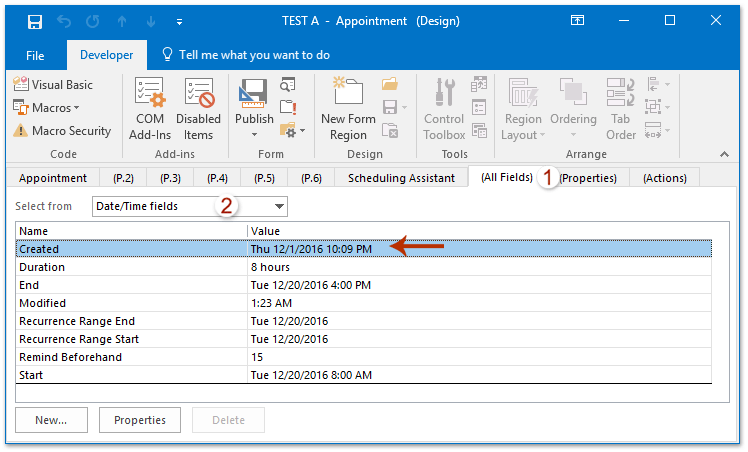Switch to the (P.2) page tab
Screen dimensions: 748x452
(x=123, y=178)
